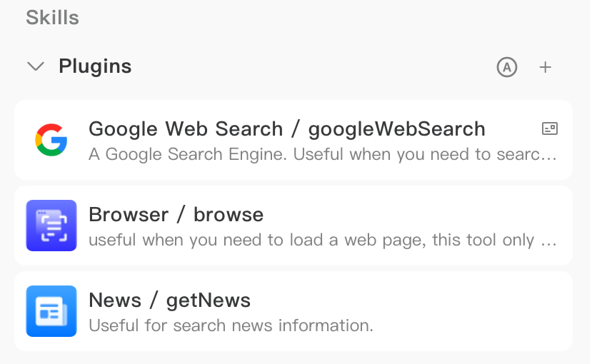Click the Google logo icon
This screenshot has width=597, height=364.
(51, 140)
